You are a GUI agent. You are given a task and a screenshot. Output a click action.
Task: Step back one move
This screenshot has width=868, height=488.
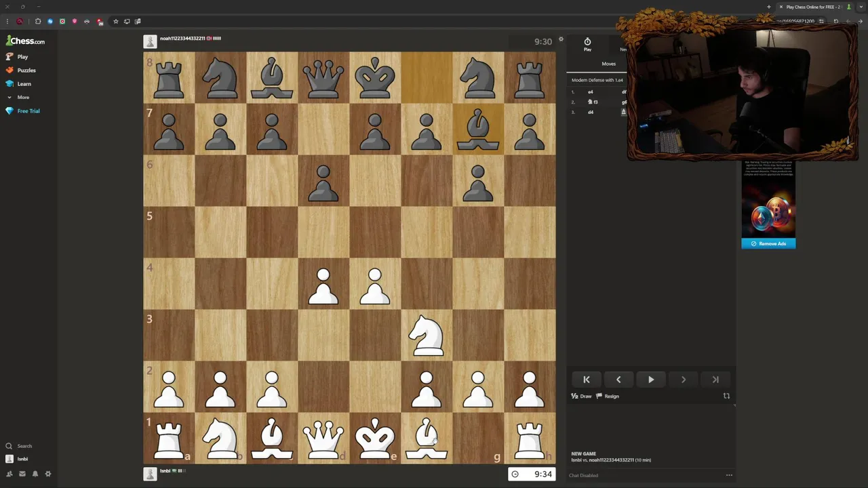(x=618, y=380)
